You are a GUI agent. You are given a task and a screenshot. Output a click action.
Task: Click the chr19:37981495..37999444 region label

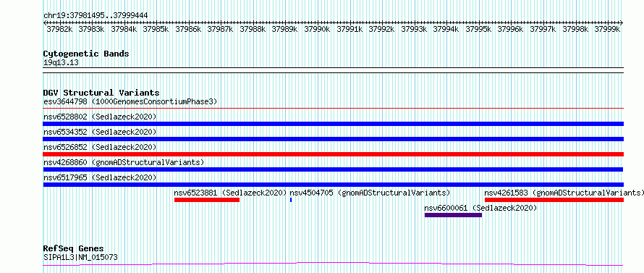pyautogui.click(x=96, y=15)
